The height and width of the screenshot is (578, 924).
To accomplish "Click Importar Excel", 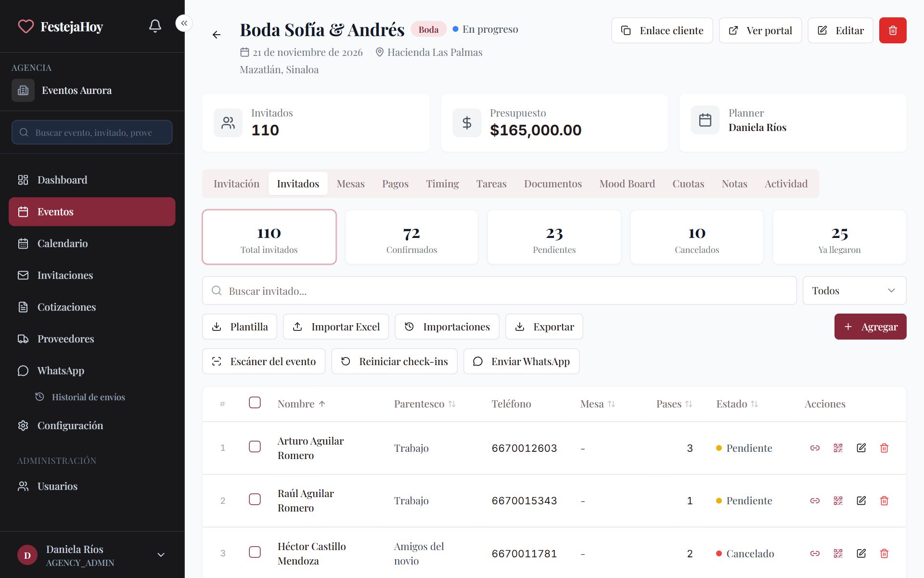I will pyautogui.click(x=336, y=327).
